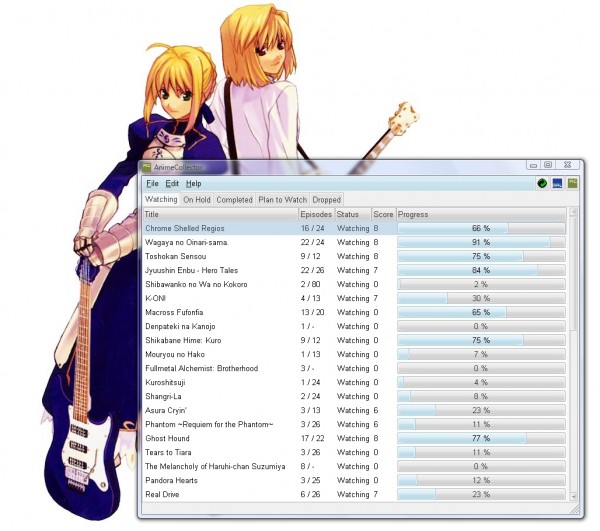Minimize the AnimeCollector window
This screenshot has width=600, height=531.
click(x=533, y=165)
